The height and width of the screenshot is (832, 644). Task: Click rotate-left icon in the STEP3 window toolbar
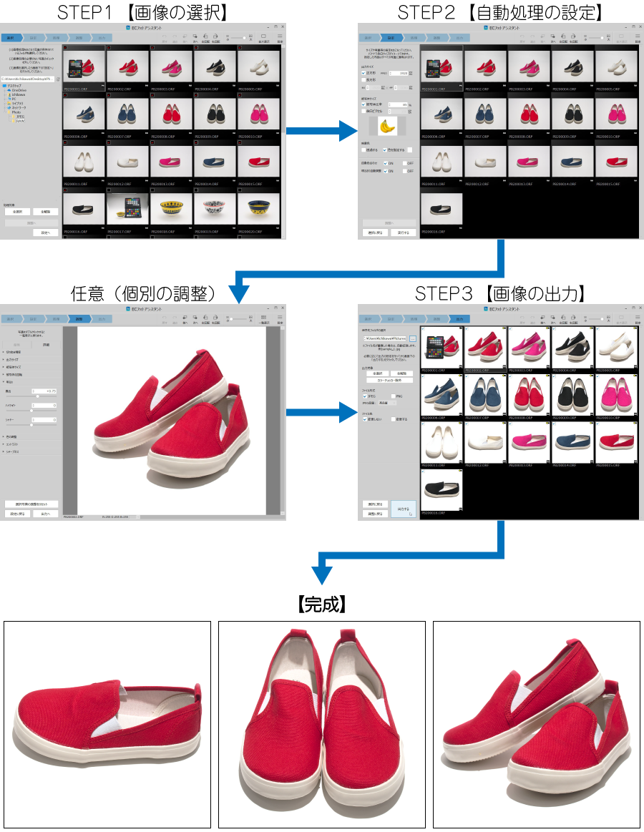pos(562,318)
